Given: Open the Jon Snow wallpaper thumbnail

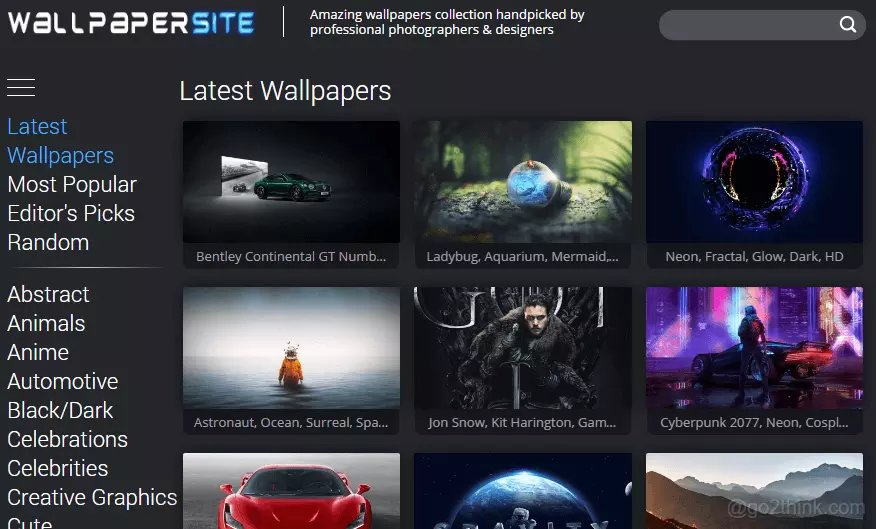Looking at the screenshot, I should (523, 348).
